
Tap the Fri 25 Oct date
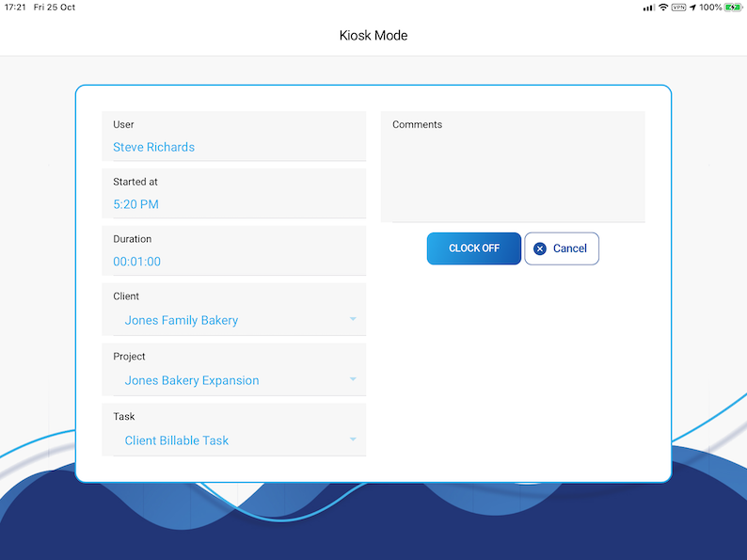(x=55, y=8)
